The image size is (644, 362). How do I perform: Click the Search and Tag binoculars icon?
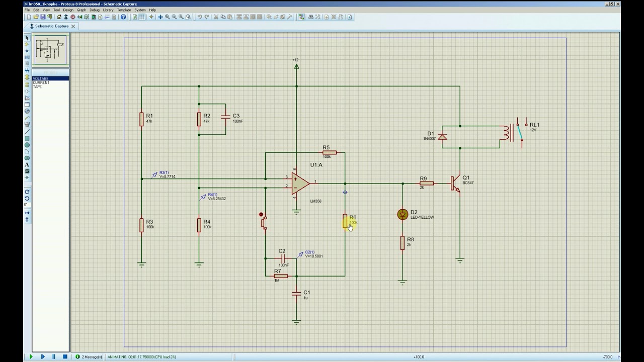(310, 17)
